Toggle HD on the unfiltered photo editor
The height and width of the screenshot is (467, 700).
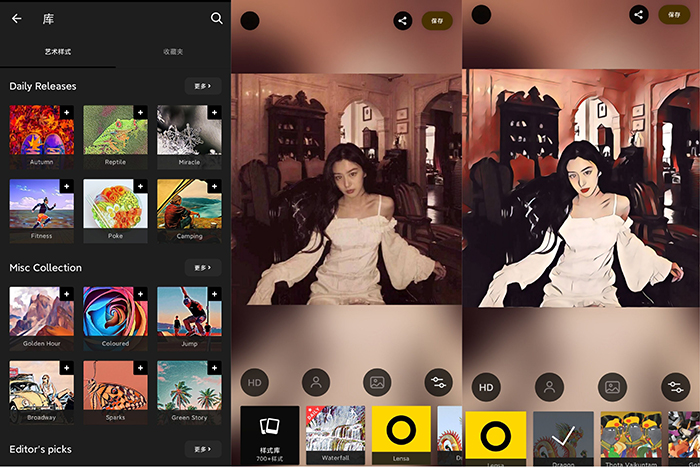pyautogui.click(x=255, y=382)
